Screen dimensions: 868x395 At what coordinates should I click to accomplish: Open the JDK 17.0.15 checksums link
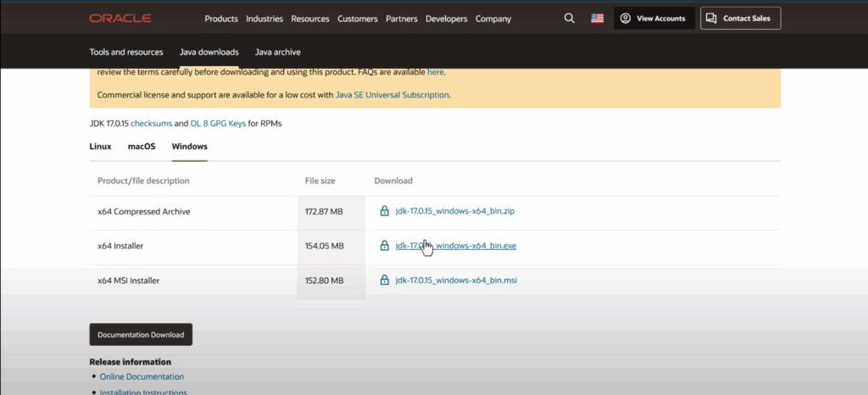point(151,124)
